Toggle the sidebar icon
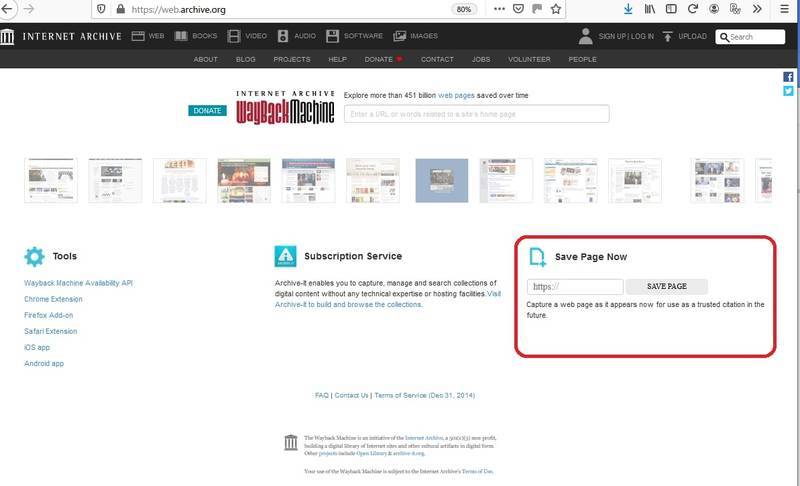The height and width of the screenshot is (486, 800). pyautogui.click(x=671, y=9)
